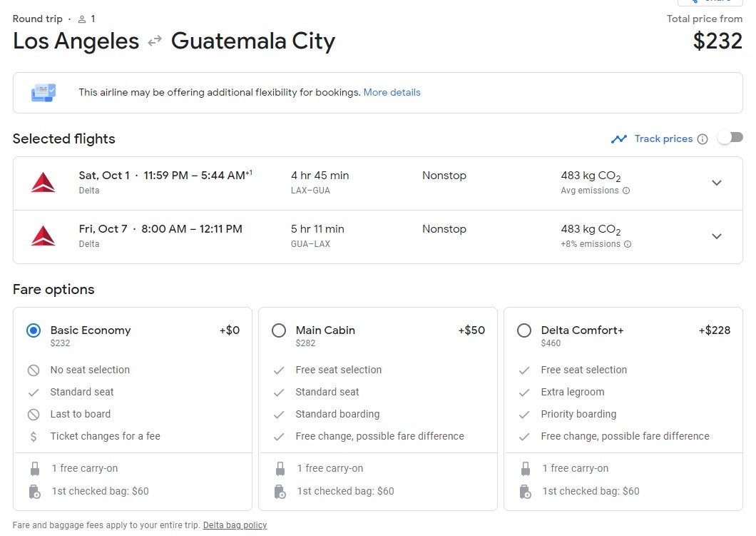Click Main Cabin checked bag fee icon
This screenshot has height=536, width=756.
point(280,491)
